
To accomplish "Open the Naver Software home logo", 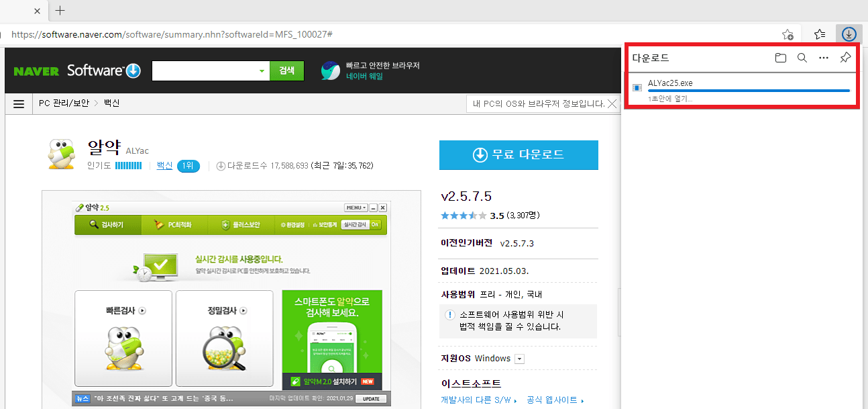I will pyautogui.click(x=103, y=71).
